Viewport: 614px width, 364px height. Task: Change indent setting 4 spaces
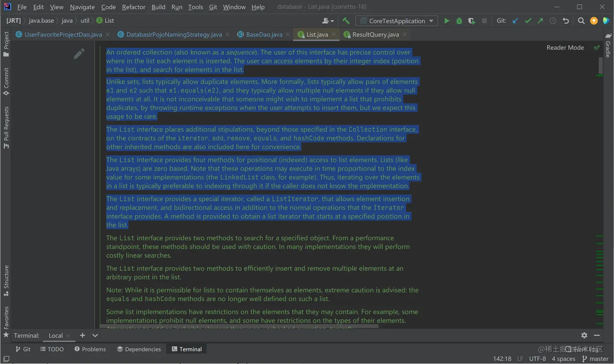[x=563, y=359]
